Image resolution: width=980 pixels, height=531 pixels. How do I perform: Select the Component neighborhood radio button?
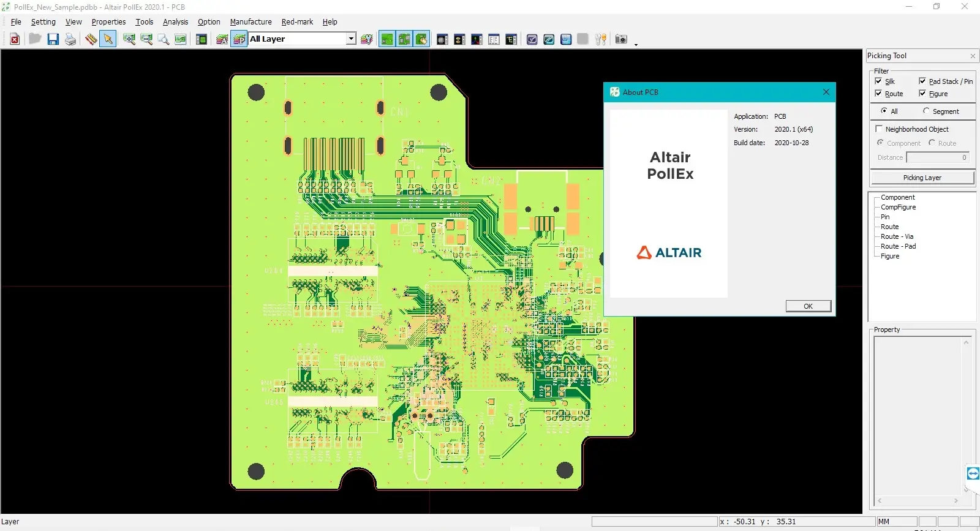point(880,143)
